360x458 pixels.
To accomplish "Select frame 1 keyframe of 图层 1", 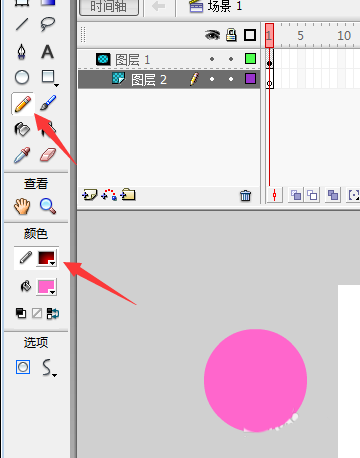I will [x=269, y=59].
